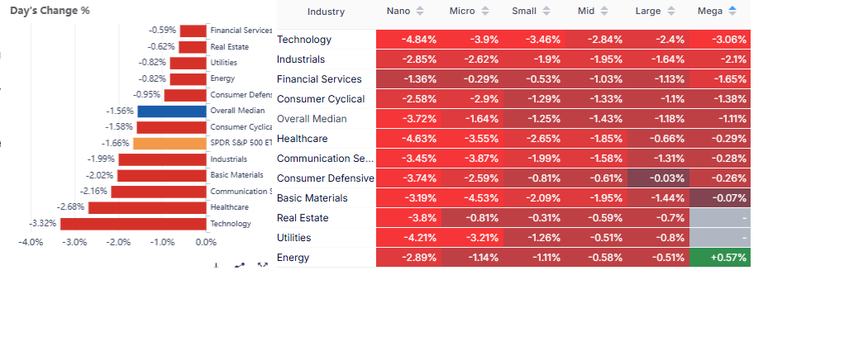
Task: Click the Energy row label in the table
Action: 293,258
